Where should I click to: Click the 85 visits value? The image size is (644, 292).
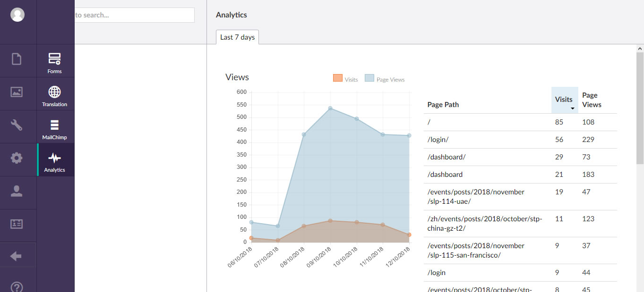tap(559, 122)
